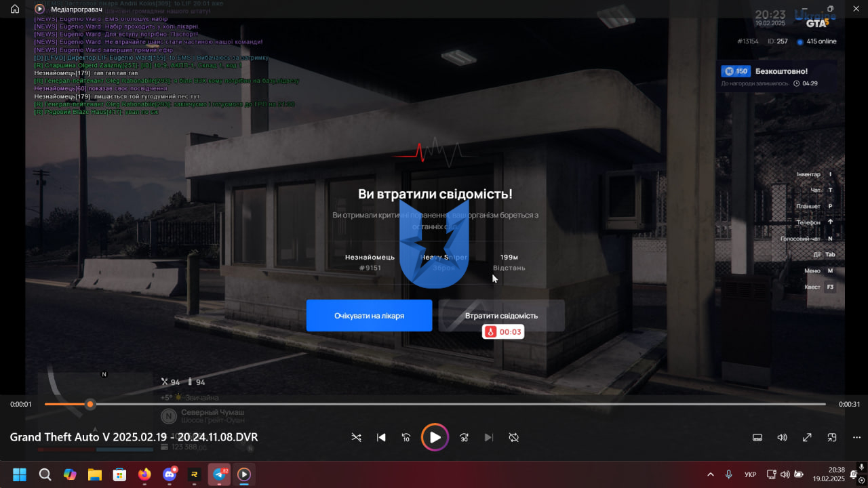
Task: Open network, sound and battery quick settings
Action: [785, 474]
